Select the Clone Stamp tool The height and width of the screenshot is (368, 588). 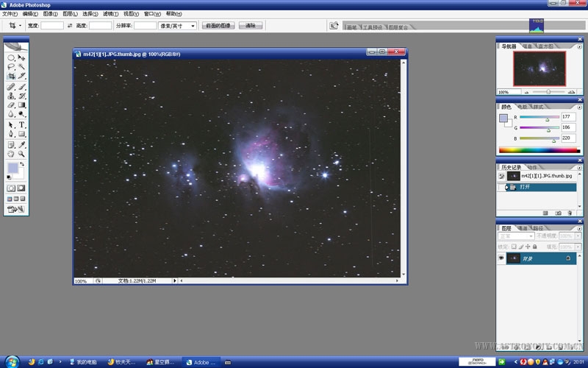tap(11, 96)
